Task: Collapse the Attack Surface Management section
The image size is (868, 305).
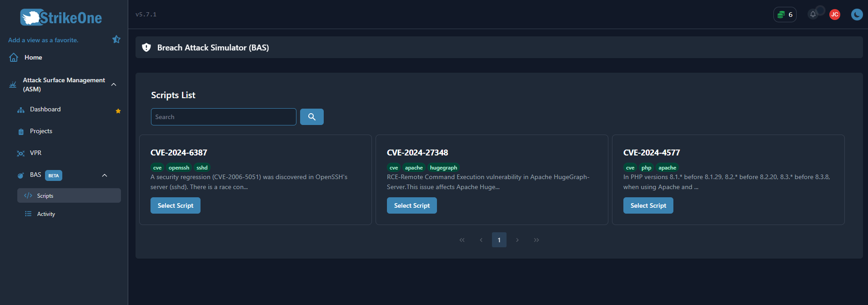Action: click(114, 85)
